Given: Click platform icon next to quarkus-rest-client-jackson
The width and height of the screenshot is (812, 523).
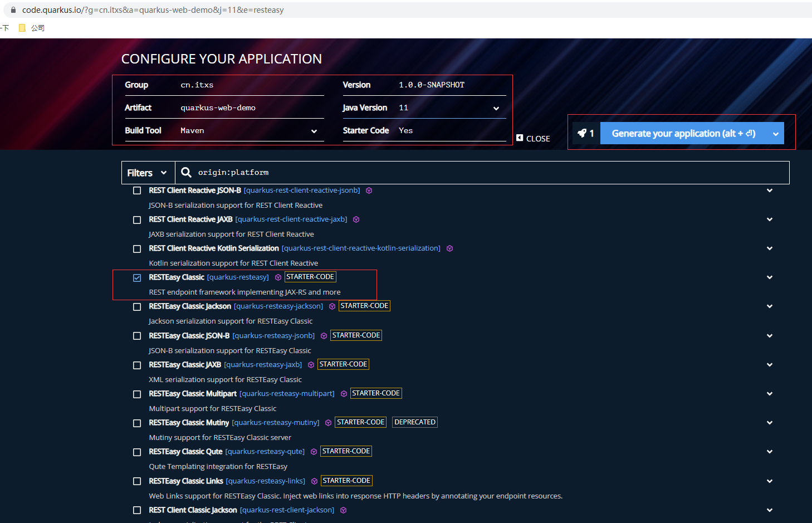Looking at the screenshot, I should coord(343,510).
